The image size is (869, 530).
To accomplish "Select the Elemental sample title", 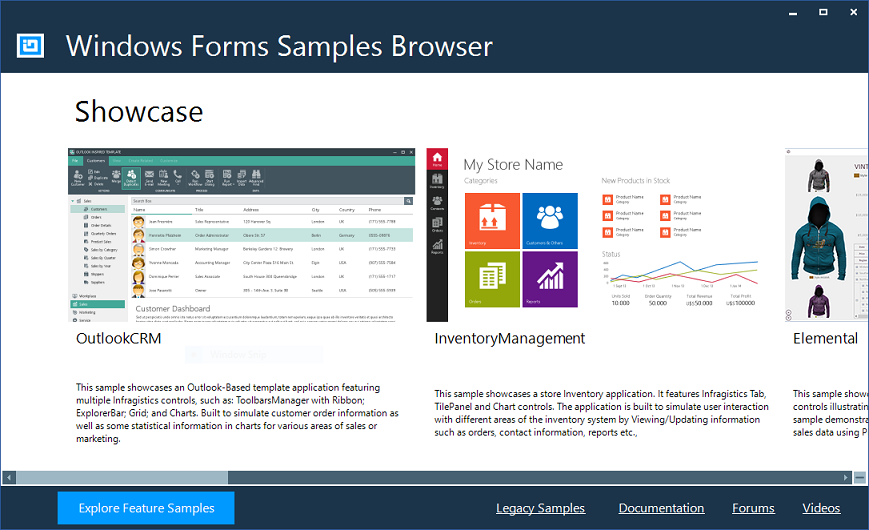I will tap(825, 339).
